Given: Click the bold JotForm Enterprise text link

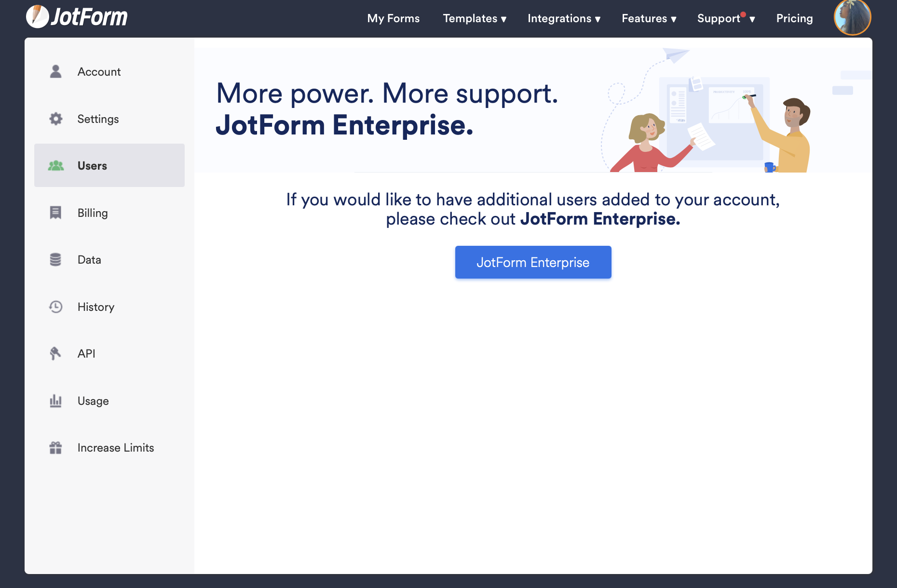Looking at the screenshot, I should coord(599,219).
